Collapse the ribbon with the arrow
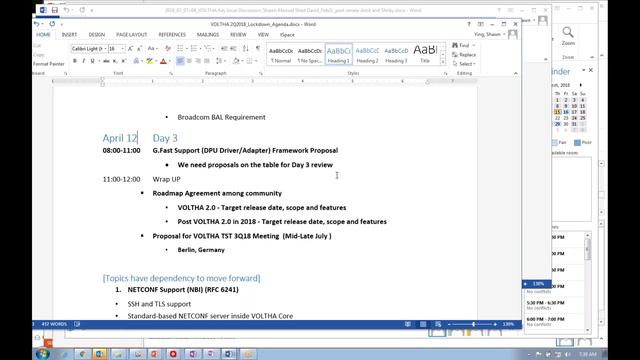 [516, 73]
